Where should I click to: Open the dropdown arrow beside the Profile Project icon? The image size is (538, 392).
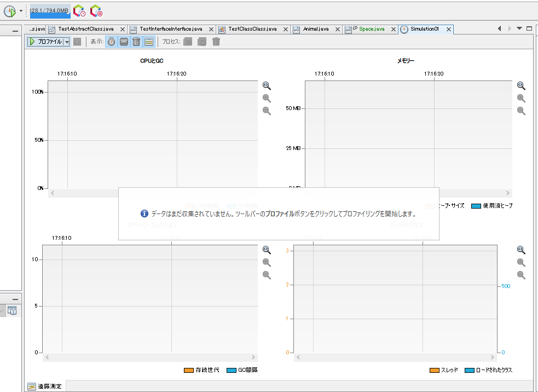(21, 11)
